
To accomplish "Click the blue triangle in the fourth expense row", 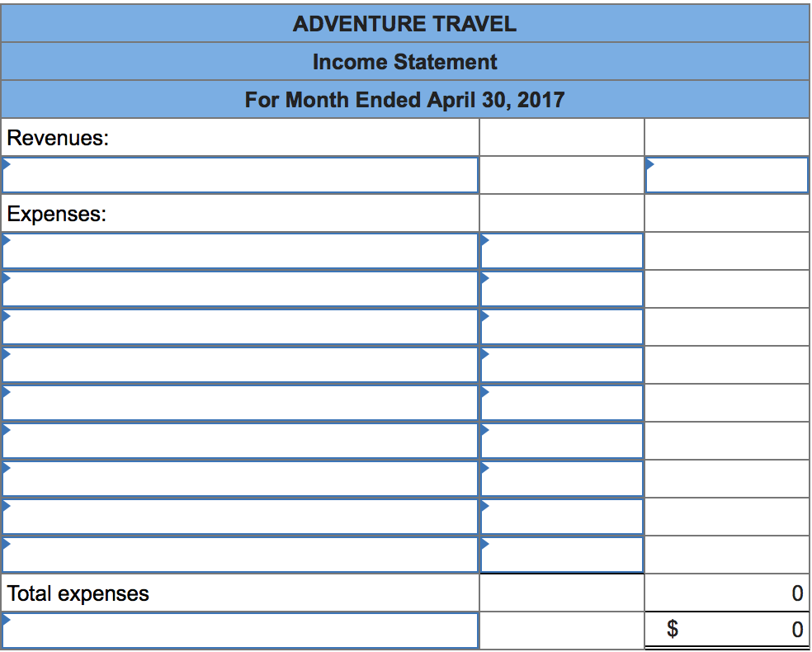I will (7, 353).
